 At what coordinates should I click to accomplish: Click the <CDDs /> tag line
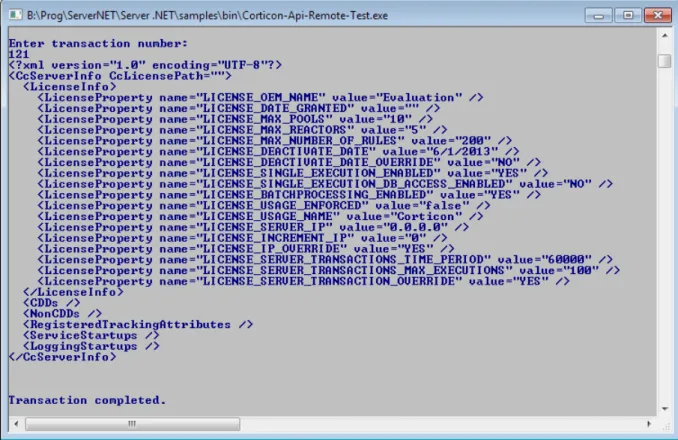point(51,303)
